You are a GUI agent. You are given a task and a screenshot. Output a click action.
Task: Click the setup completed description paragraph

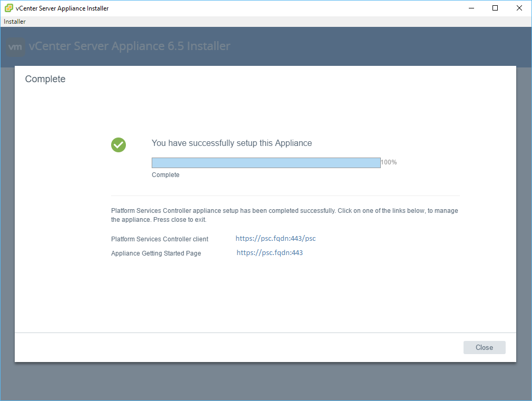point(284,215)
